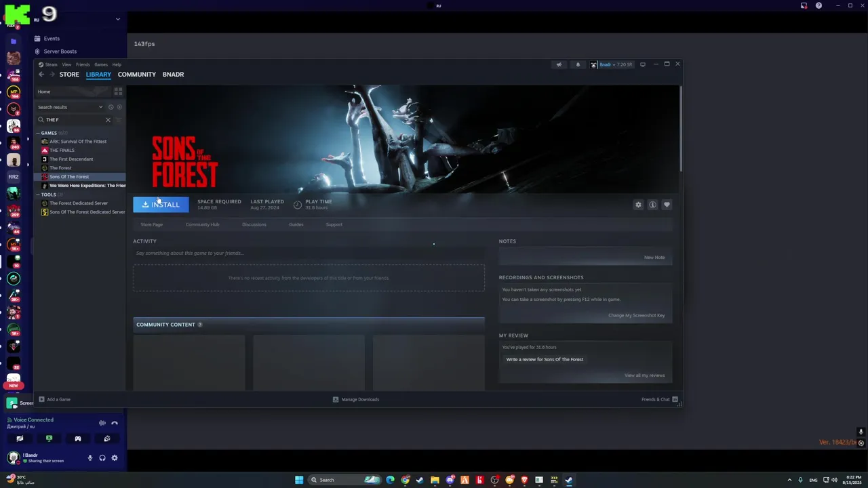Open the Support link

point(334,224)
